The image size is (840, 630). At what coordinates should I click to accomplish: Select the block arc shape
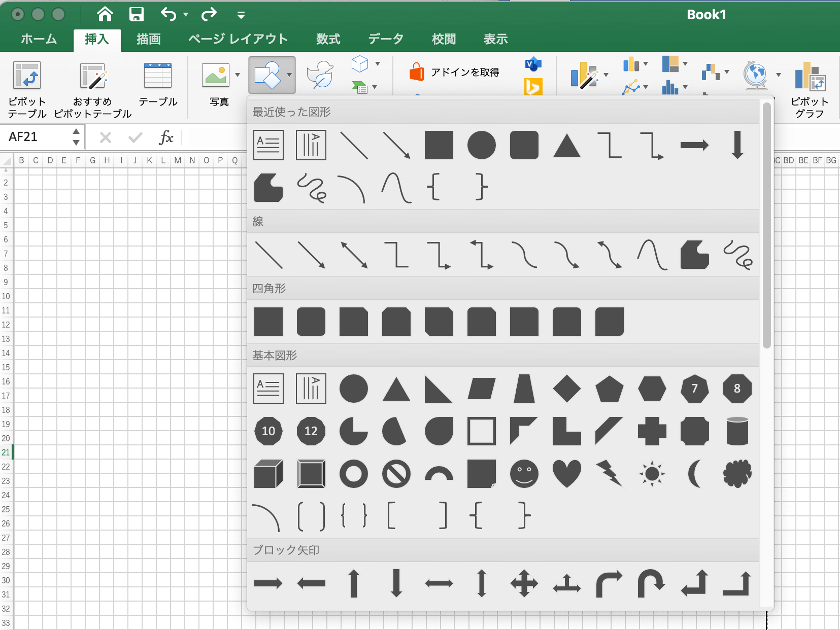tap(439, 474)
